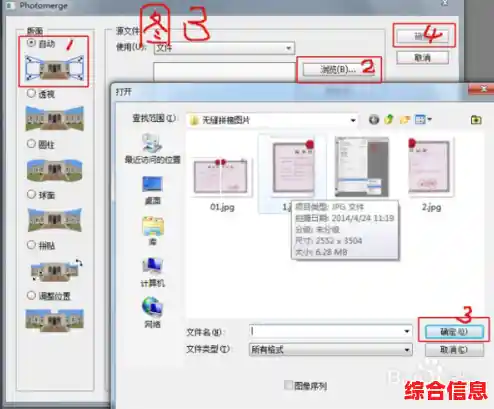Select the Collage (拼贴) layout radio button

(x=31, y=245)
